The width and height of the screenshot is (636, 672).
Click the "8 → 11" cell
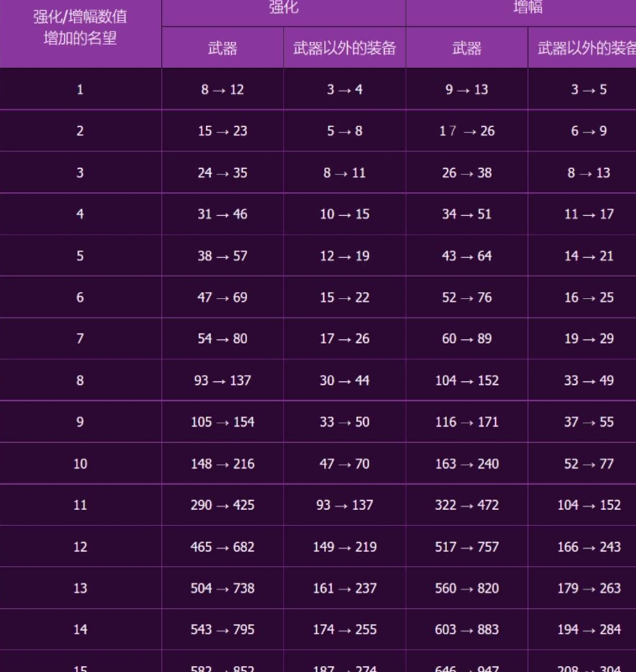[344, 172]
